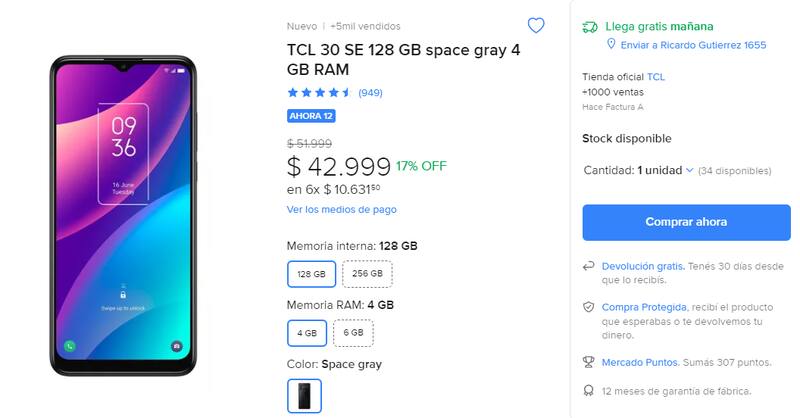Open the (949) reviews link
The width and height of the screenshot is (800, 418).
click(x=370, y=93)
